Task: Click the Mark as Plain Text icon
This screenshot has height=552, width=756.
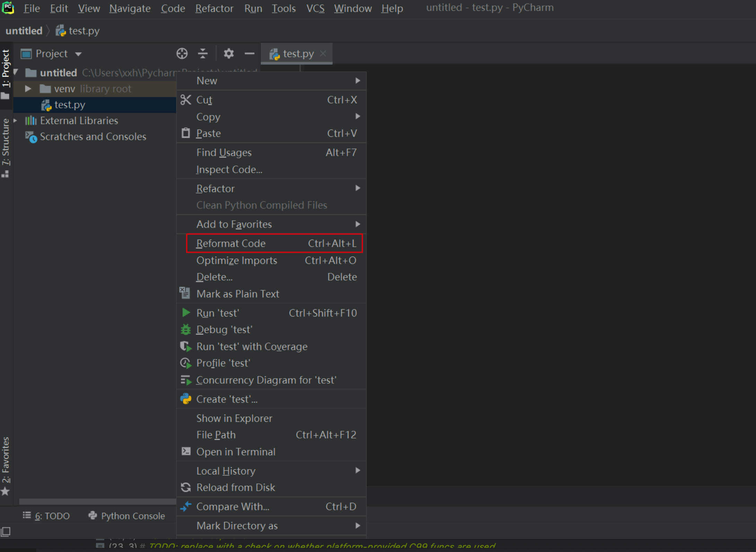Action: pos(185,293)
